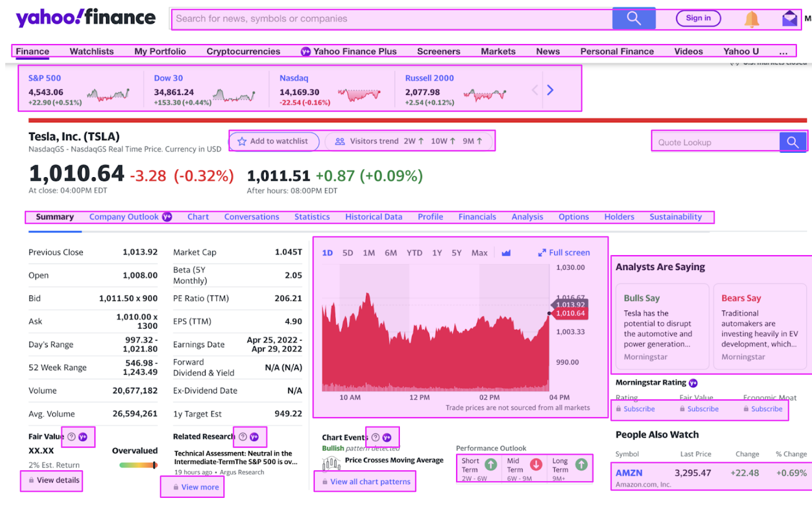This screenshot has height=511, width=812.
Task: Open the Bulls Say analyst card
Action: coord(662,327)
